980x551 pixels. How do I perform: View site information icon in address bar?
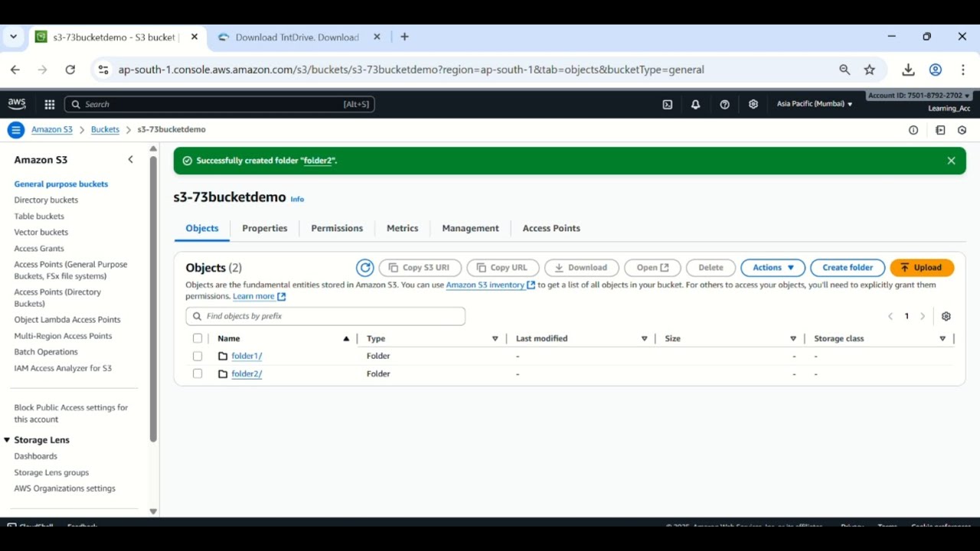pos(103,70)
